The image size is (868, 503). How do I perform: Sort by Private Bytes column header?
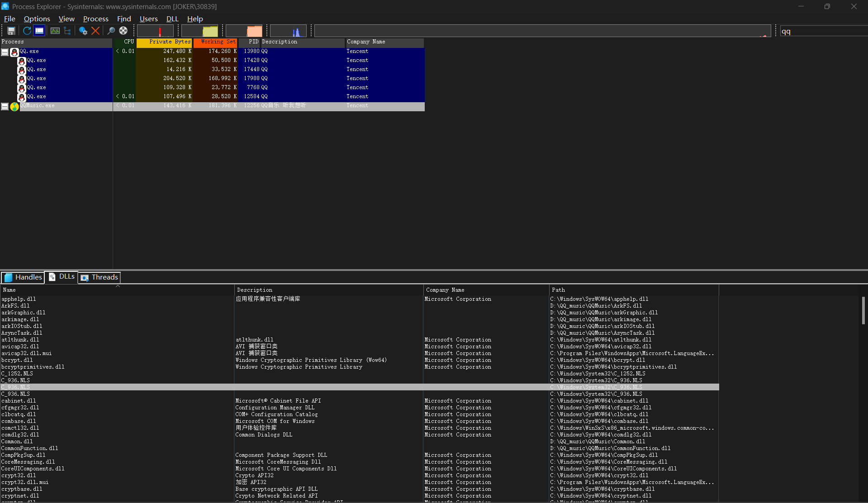(165, 42)
